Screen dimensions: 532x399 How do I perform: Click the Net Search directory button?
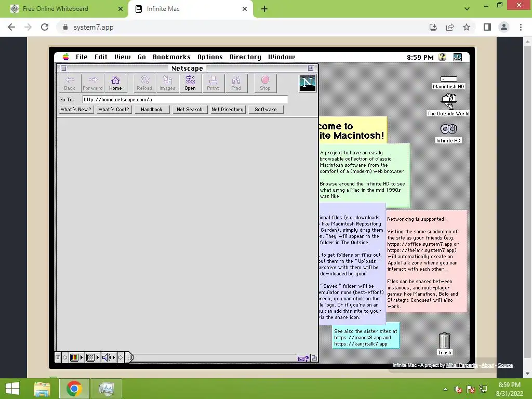point(190,110)
